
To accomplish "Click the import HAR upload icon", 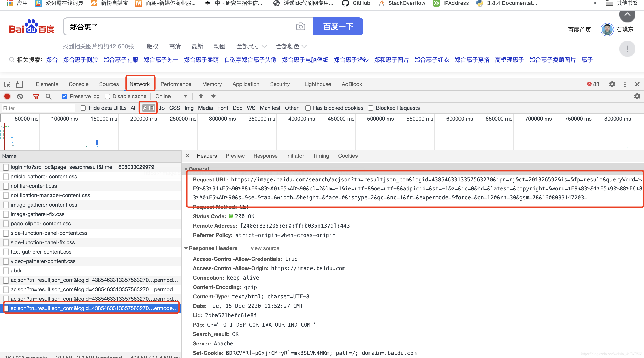I will pyautogui.click(x=201, y=96).
